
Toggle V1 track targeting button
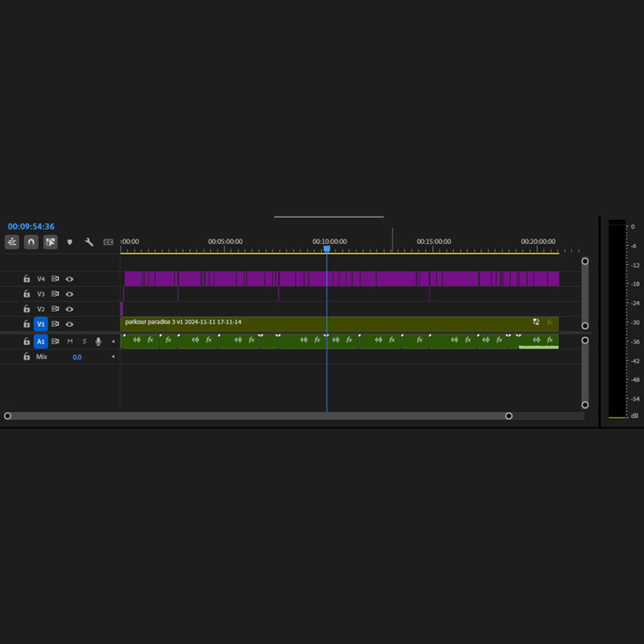(41, 324)
